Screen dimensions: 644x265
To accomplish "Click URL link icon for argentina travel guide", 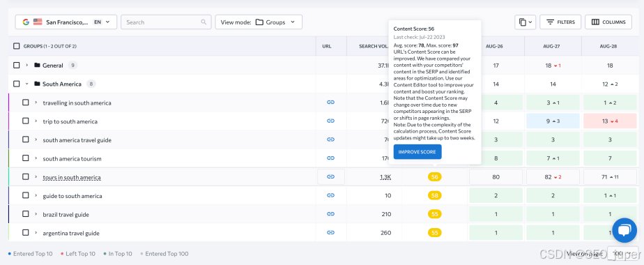I will click(330, 232).
